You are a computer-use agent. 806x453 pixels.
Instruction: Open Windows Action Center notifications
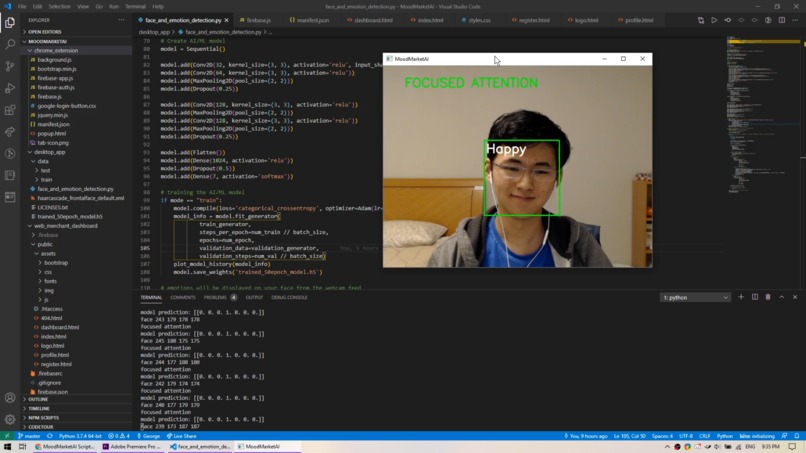pos(793,447)
